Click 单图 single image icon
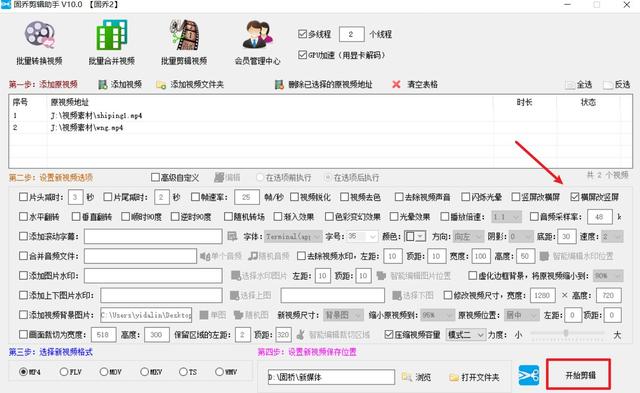The image size is (640, 393). click(x=204, y=315)
